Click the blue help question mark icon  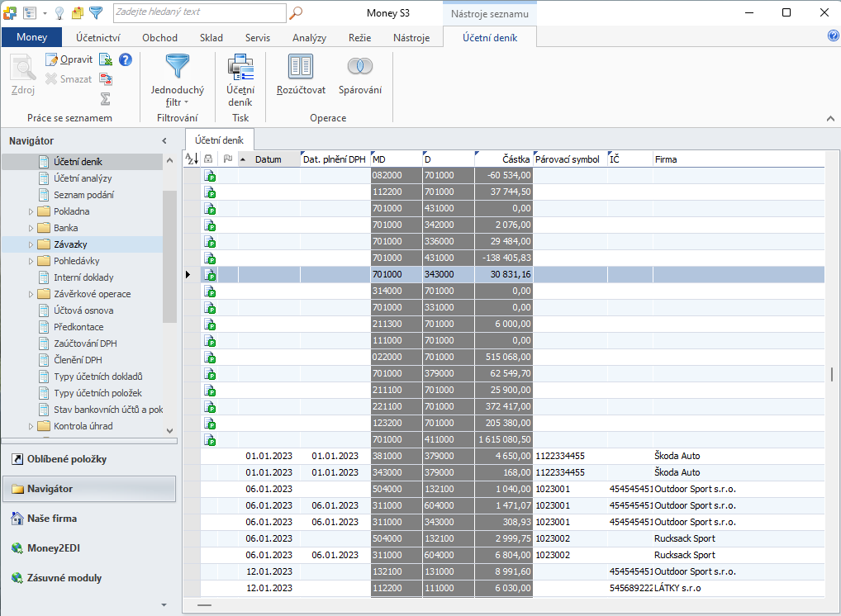(126, 59)
